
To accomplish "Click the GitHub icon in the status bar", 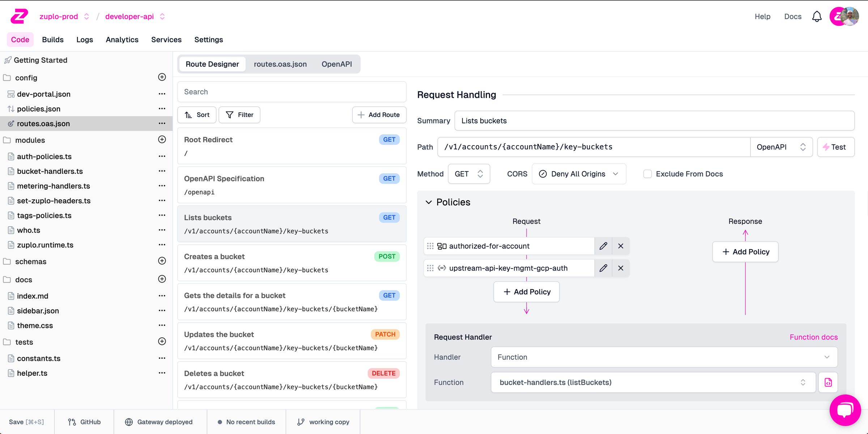I will point(71,422).
